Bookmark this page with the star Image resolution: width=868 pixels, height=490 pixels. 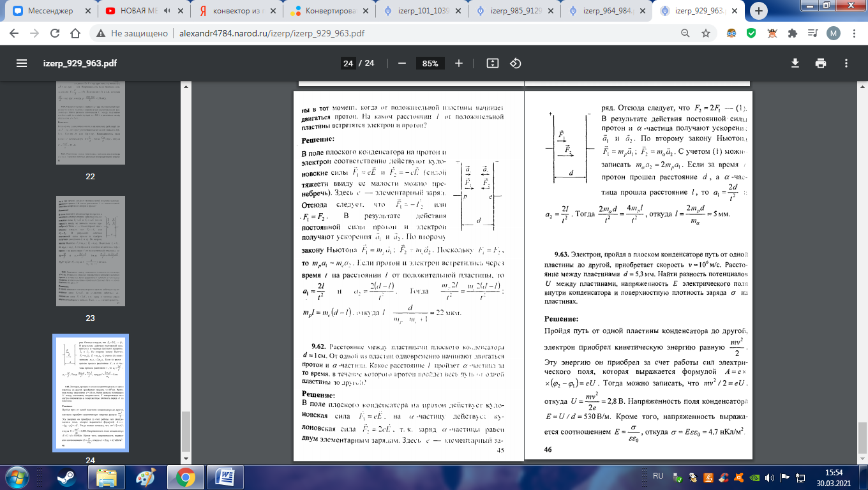(x=705, y=33)
